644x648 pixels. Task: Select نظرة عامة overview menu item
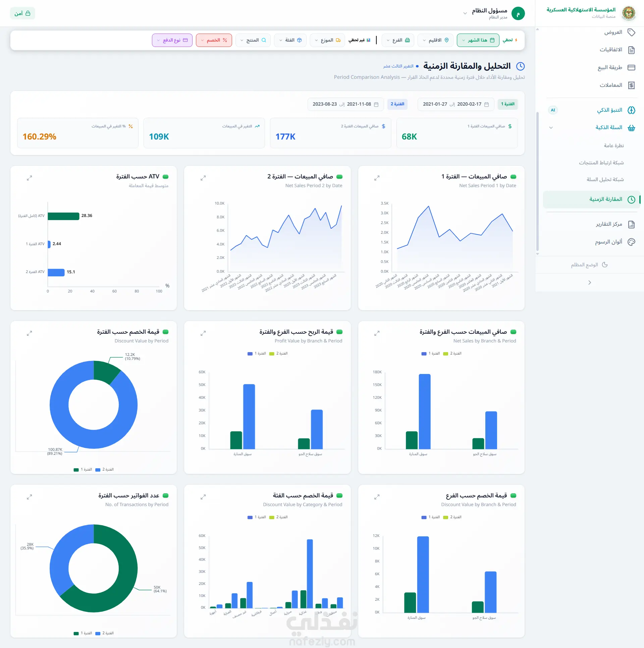coord(614,146)
